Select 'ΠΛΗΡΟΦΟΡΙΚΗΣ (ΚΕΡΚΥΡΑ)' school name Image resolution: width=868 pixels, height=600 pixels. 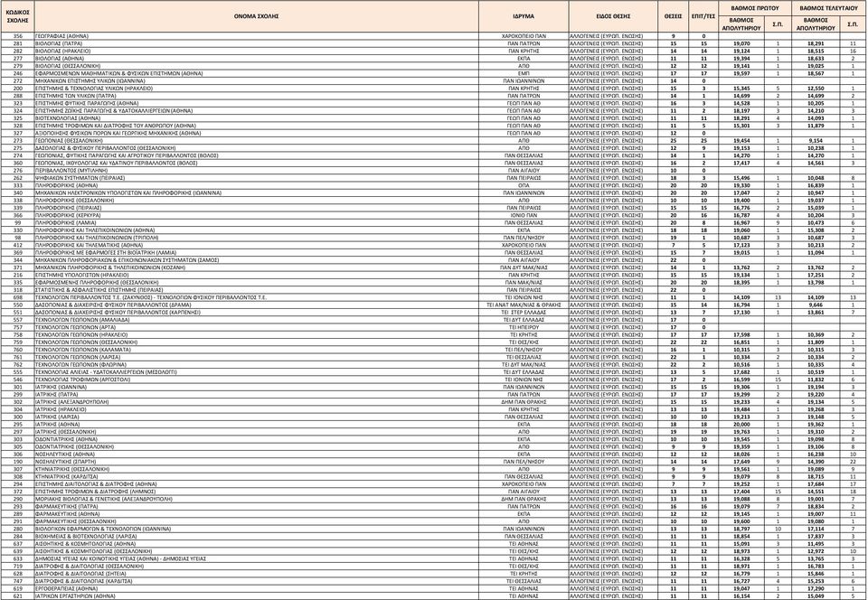[x=256, y=215]
